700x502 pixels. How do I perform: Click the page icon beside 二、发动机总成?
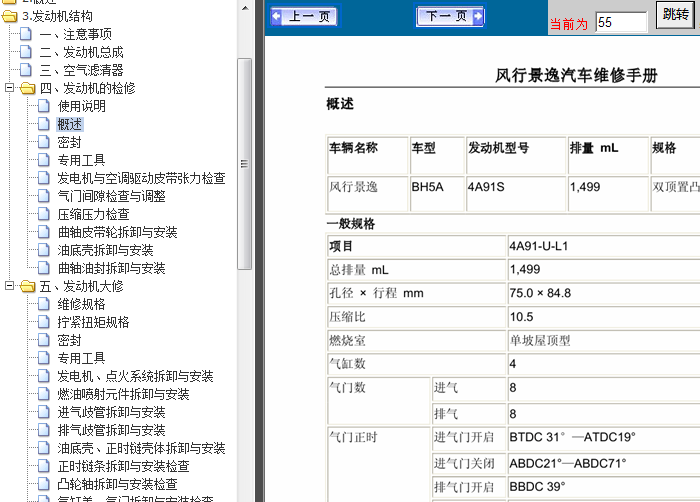(x=26, y=52)
